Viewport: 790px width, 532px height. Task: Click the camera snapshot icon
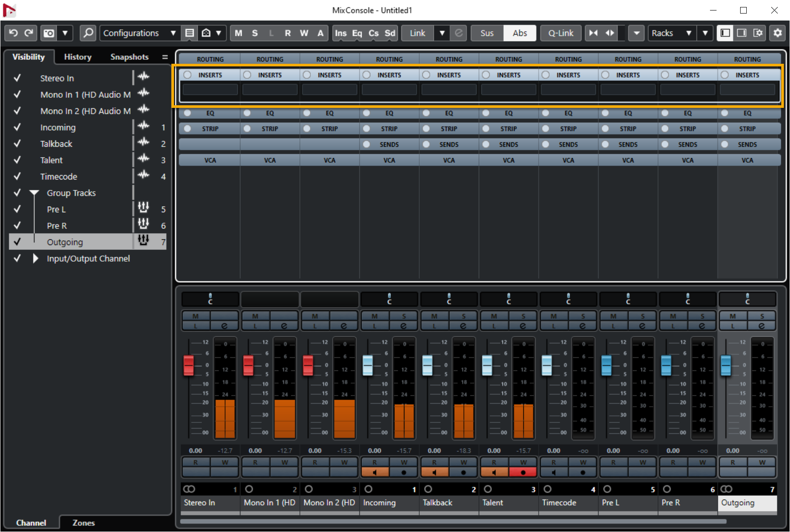(x=49, y=33)
